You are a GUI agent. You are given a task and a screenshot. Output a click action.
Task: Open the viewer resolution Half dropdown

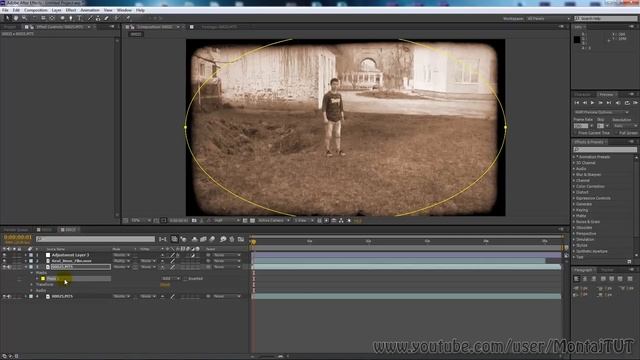pyautogui.click(x=227, y=220)
